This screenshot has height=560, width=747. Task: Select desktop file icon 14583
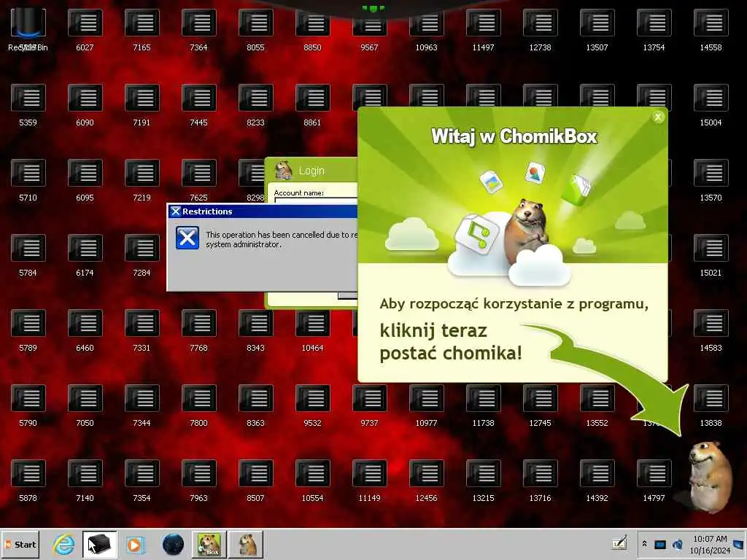(x=711, y=330)
